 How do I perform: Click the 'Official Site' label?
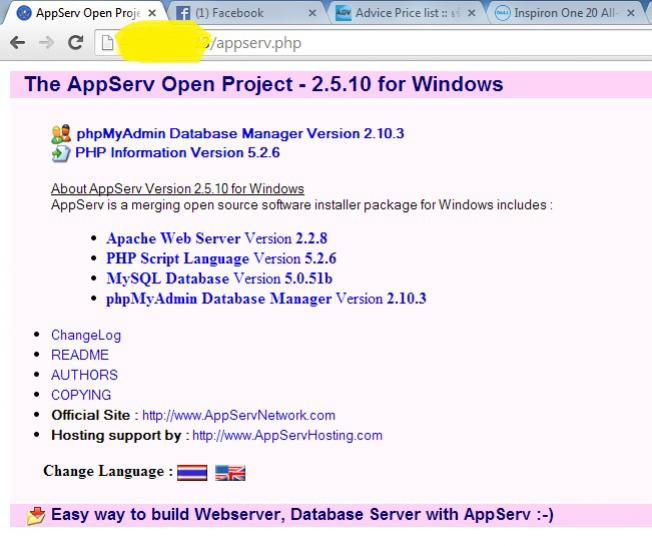point(91,415)
